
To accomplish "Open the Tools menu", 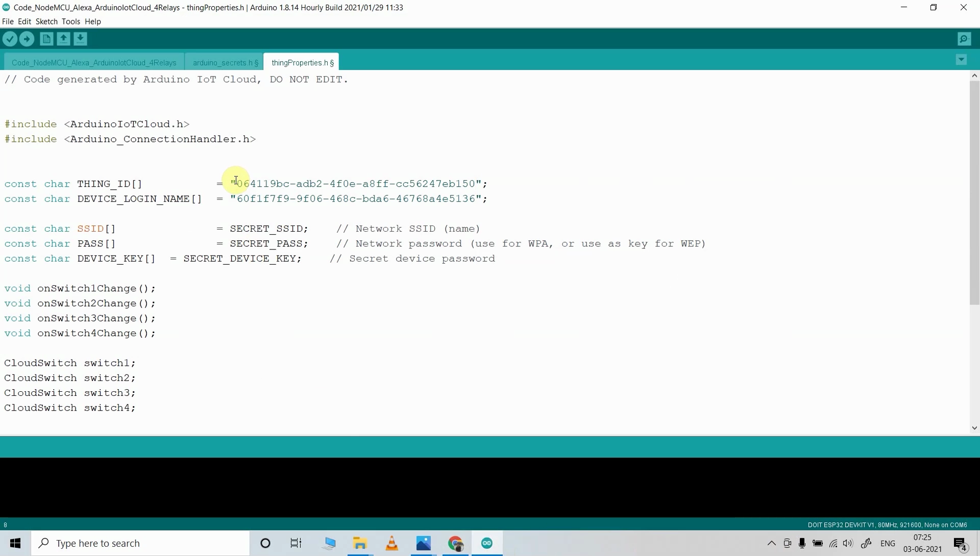I will (71, 21).
